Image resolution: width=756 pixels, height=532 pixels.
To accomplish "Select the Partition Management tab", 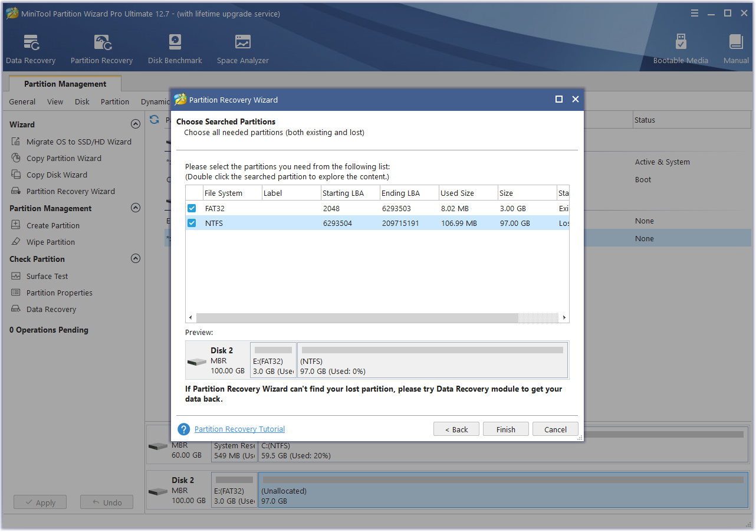I will pos(65,84).
